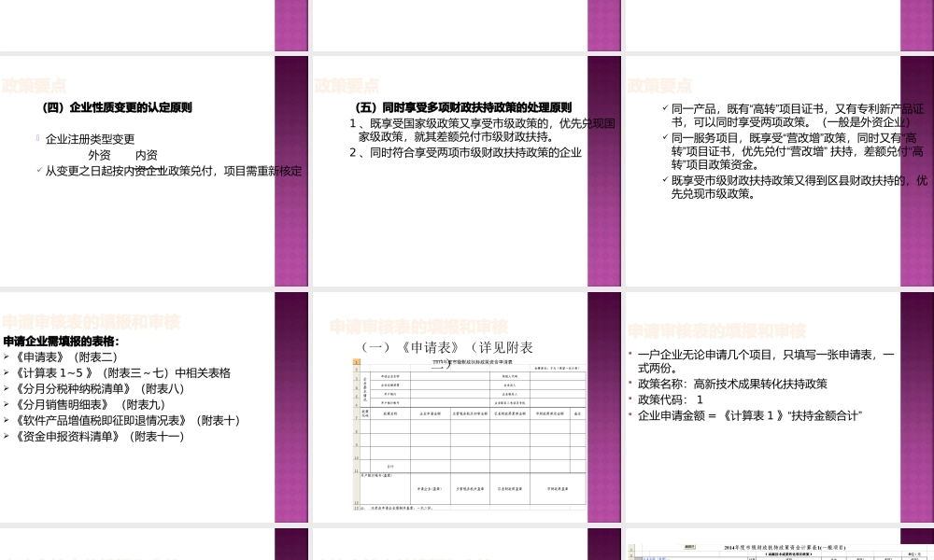This screenshot has width=934, height=560.
Task: Click the heading (一)《申请表》(详见附表
Action: pos(446,354)
